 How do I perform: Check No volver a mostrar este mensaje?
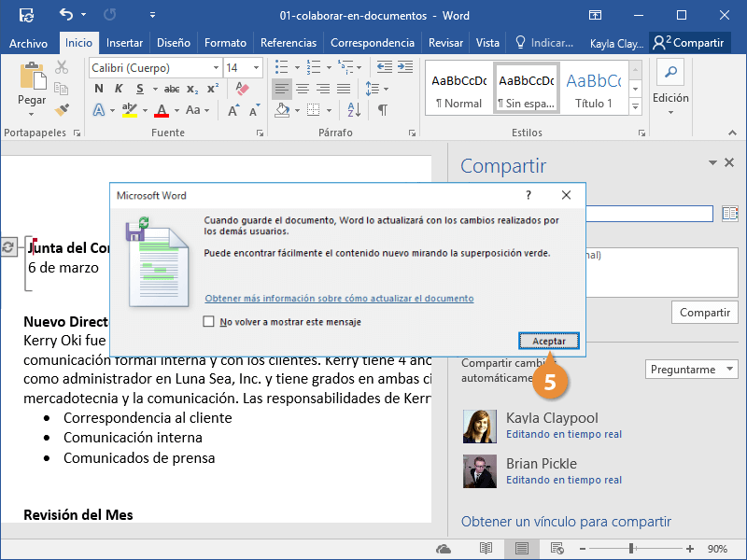tap(208, 321)
